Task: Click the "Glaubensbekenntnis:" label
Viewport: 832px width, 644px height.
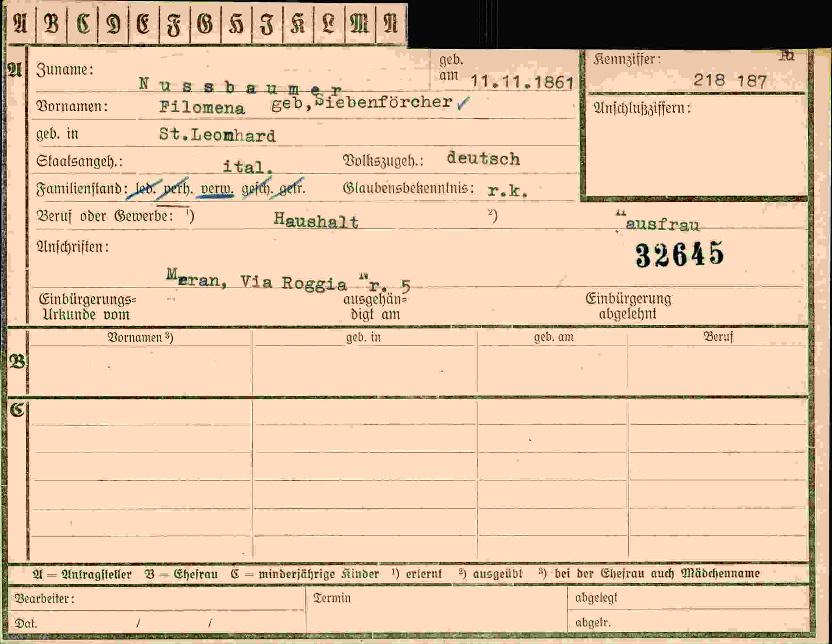Action: click(x=408, y=188)
